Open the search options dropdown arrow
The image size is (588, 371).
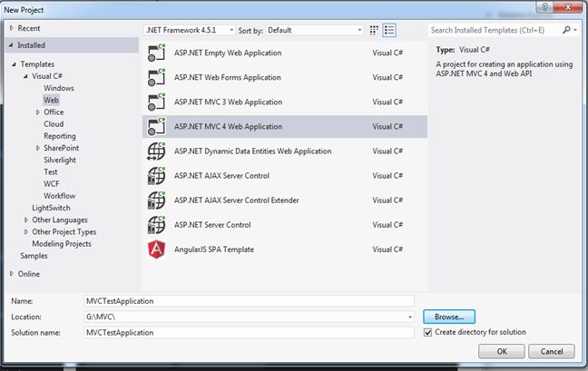(575, 30)
